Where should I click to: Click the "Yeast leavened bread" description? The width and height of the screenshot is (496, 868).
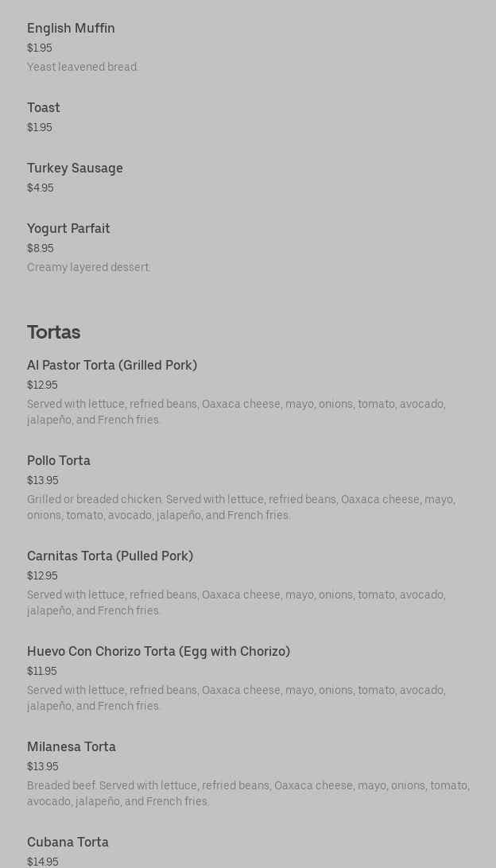pyautogui.click(x=83, y=67)
